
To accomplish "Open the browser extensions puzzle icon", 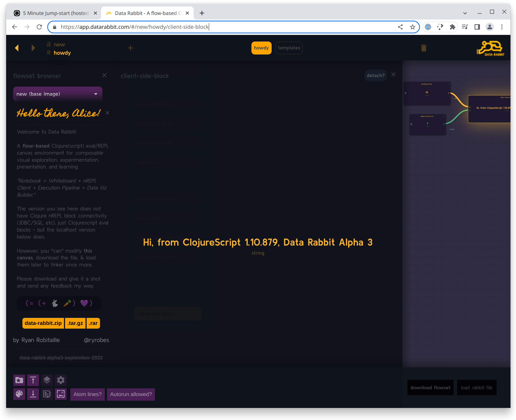I will [x=452, y=27].
